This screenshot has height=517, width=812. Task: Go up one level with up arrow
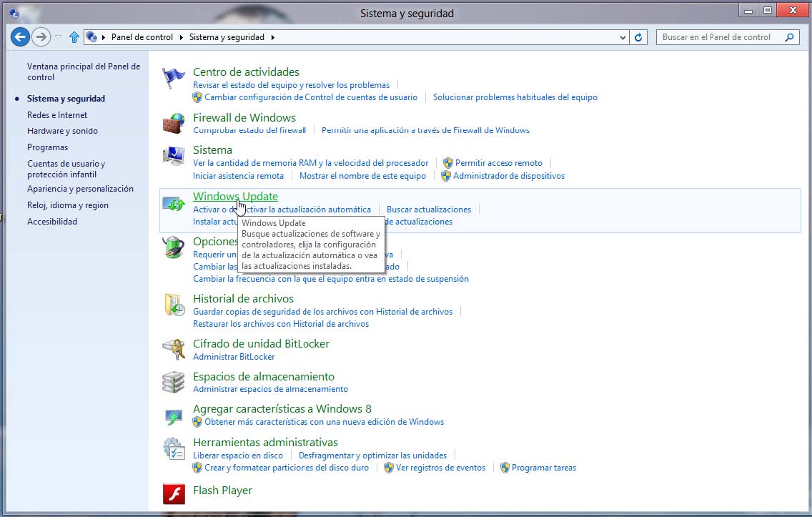(74, 37)
